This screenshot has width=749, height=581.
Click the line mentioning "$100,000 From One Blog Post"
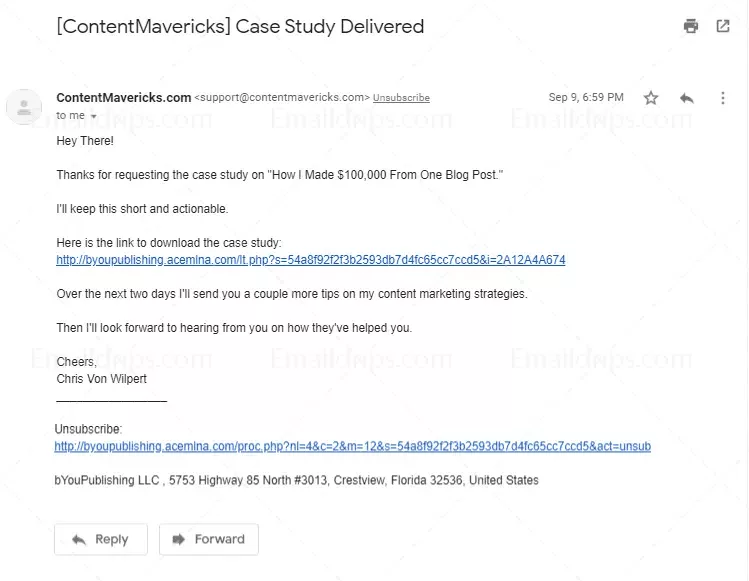(280, 176)
